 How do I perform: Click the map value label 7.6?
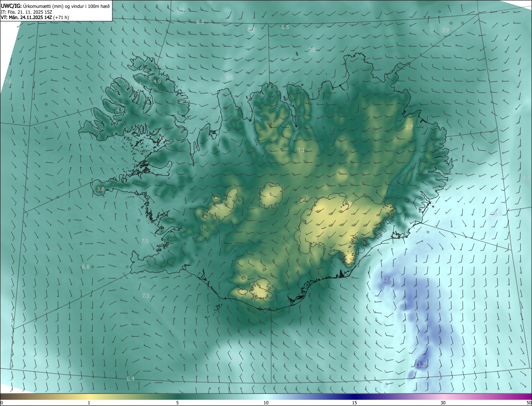pos(8,82)
